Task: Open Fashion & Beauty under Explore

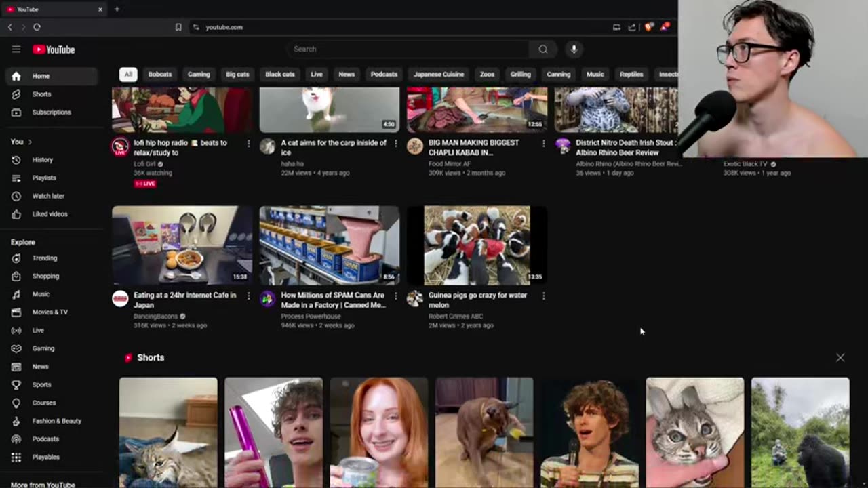Action: (x=52, y=421)
